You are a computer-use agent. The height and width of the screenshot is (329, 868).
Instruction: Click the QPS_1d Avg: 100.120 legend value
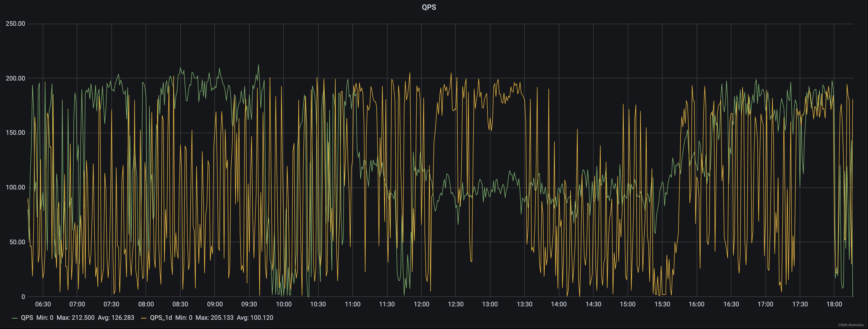pyautogui.click(x=255, y=317)
